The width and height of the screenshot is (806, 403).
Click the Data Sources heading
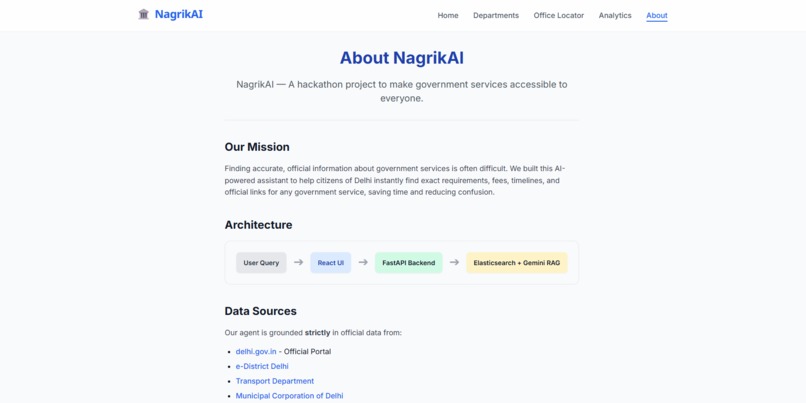[x=261, y=311]
